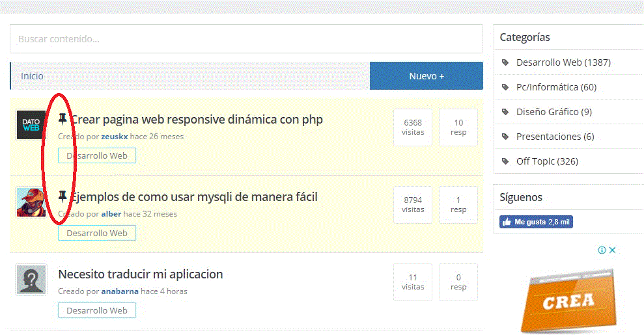This screenshot has width=644, height=335.
Task: Open "Crear pagina web responsive dinámica con php"
Action: click(x=197, y=120)
